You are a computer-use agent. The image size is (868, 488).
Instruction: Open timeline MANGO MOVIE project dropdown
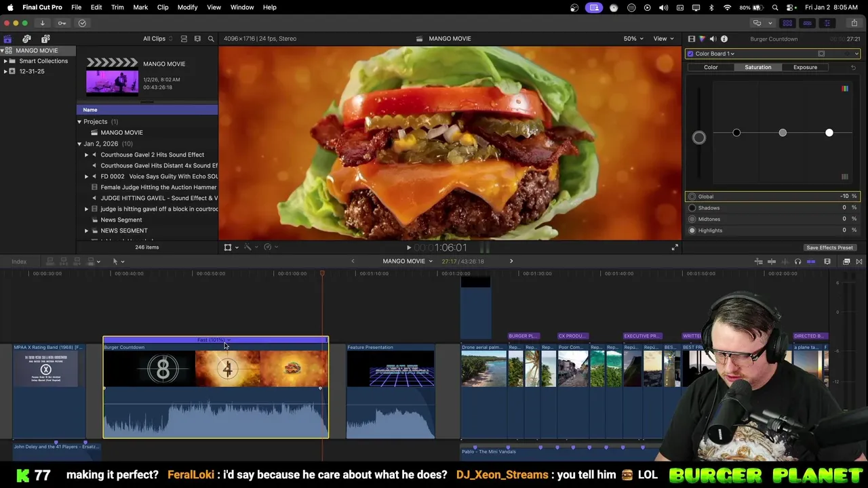[408, 262]
